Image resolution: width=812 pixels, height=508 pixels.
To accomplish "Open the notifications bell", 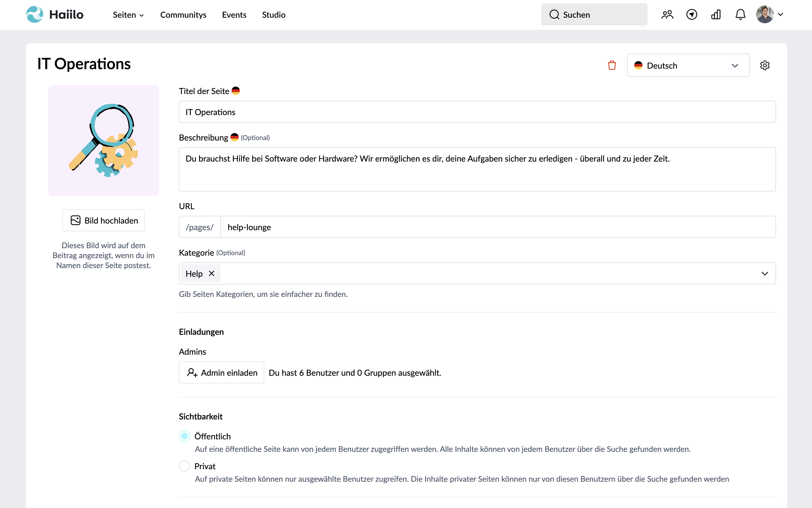I will tap(740, 14).
